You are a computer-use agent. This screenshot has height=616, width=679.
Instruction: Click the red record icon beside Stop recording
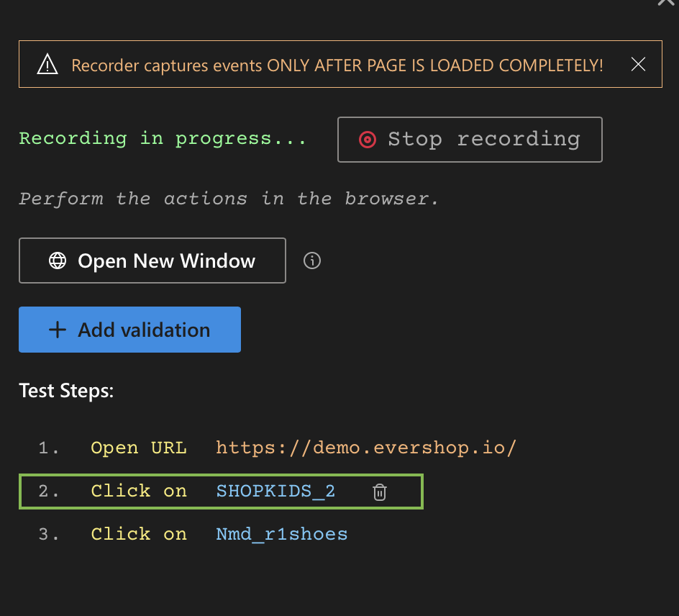pos(368,140)
